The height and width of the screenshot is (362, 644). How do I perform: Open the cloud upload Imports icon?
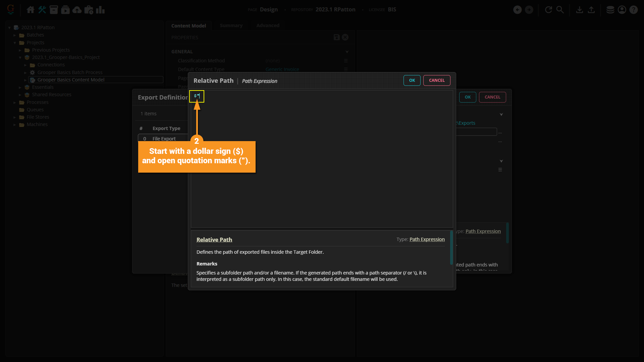click(77, 10)
